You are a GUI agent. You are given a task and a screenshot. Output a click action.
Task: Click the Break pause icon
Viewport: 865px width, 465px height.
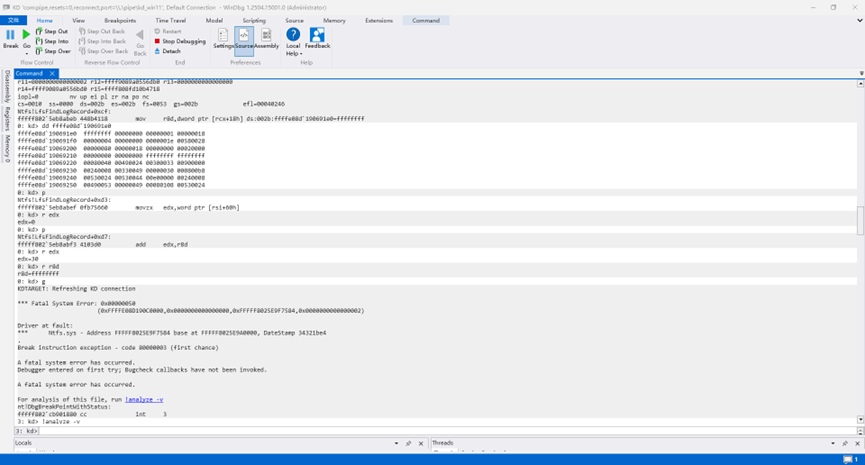10,35
